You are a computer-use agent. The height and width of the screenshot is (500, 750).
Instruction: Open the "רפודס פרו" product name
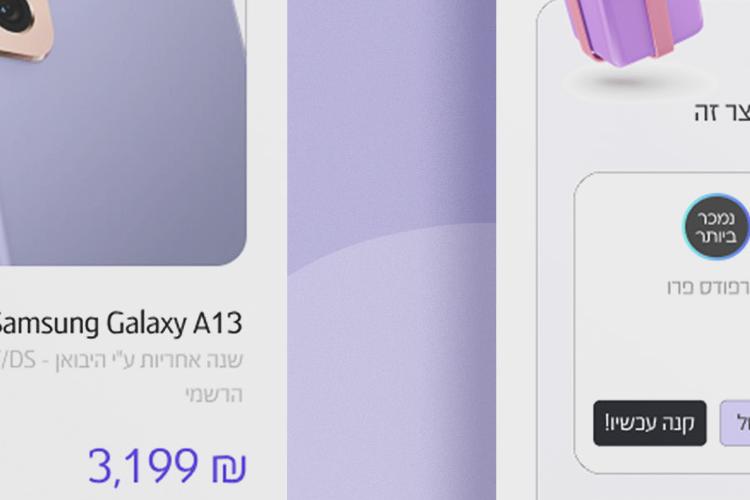pyautogui.click(x=708, y=288)
